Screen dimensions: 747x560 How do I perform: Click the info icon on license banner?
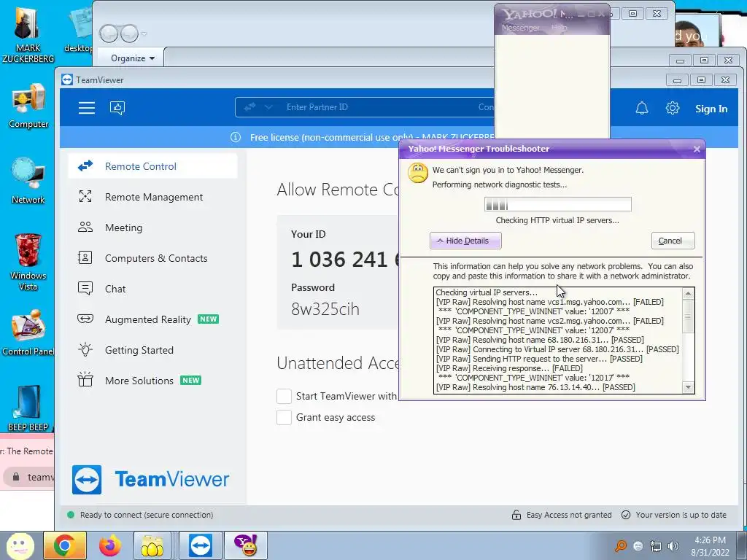(236, 137)
